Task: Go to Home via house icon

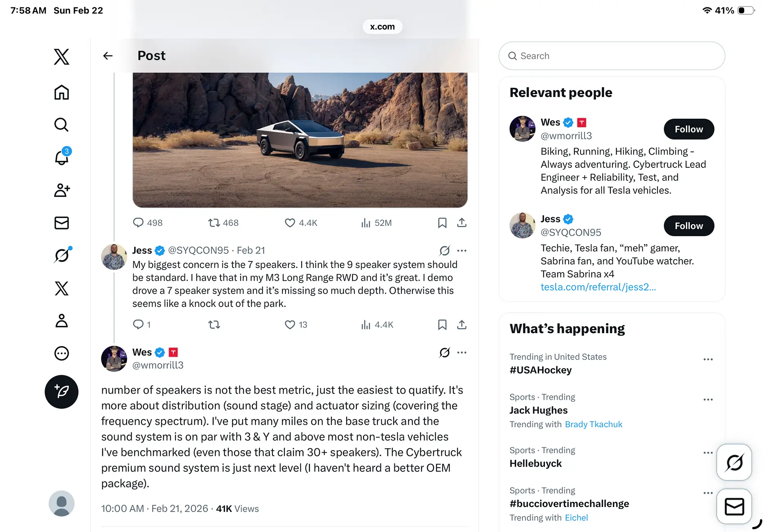Action: coord(62,92)
